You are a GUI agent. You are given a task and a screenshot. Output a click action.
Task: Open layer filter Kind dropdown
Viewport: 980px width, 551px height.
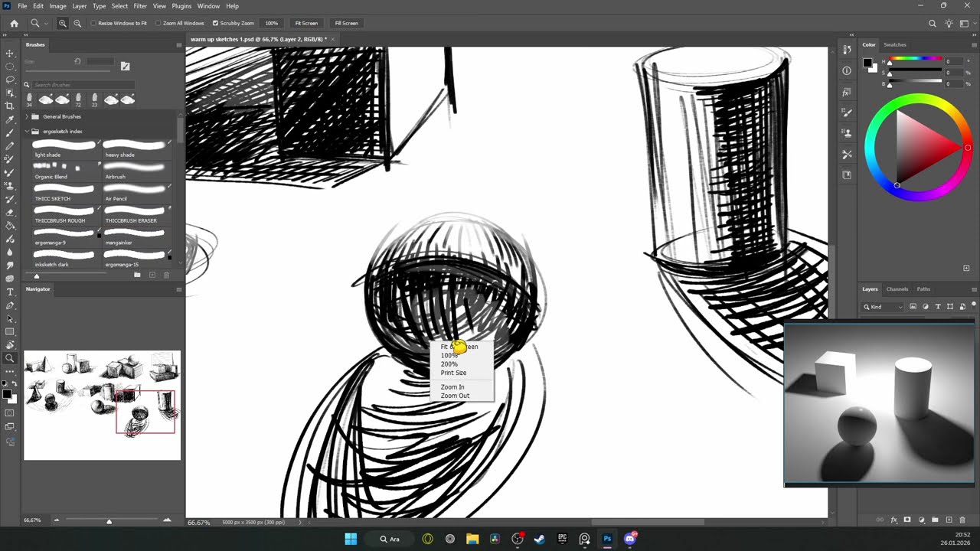pos(884,307)
